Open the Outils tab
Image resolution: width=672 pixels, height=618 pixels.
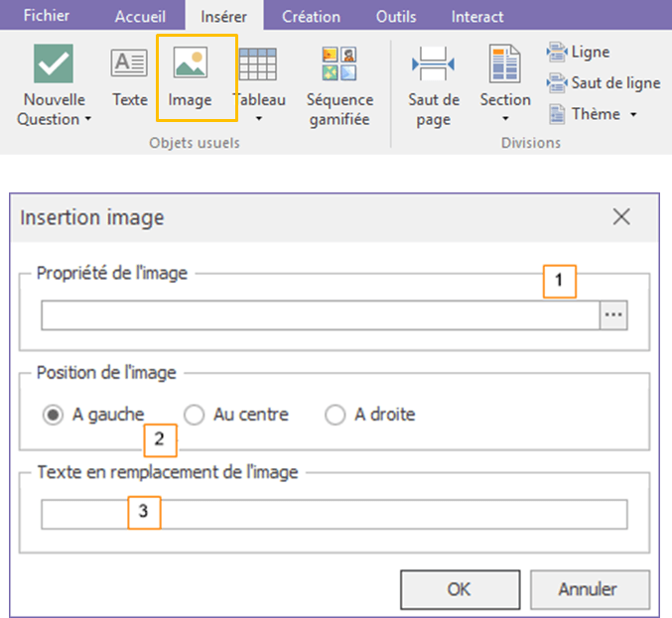pyautogui.click(x=396, y=16)
